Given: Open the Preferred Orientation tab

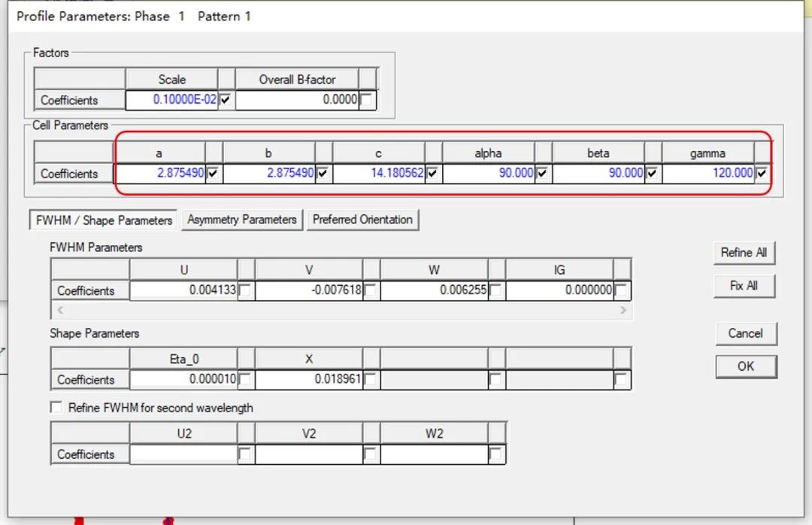Looking at the screenshot, I should point(362,220).
